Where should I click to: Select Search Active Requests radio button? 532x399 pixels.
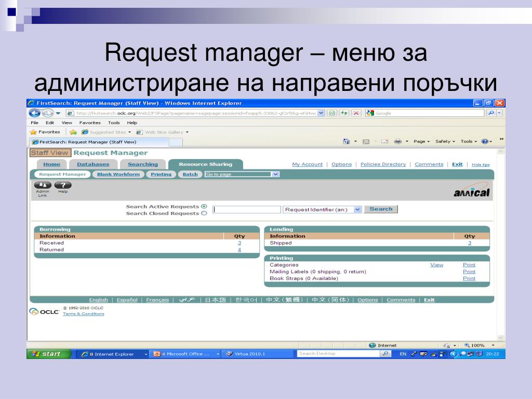coord(204,206)
